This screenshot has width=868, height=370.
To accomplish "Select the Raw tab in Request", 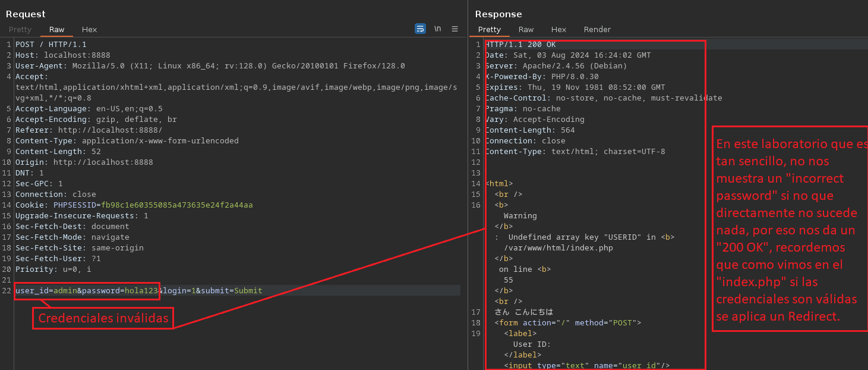I will [x=57, y=29].
